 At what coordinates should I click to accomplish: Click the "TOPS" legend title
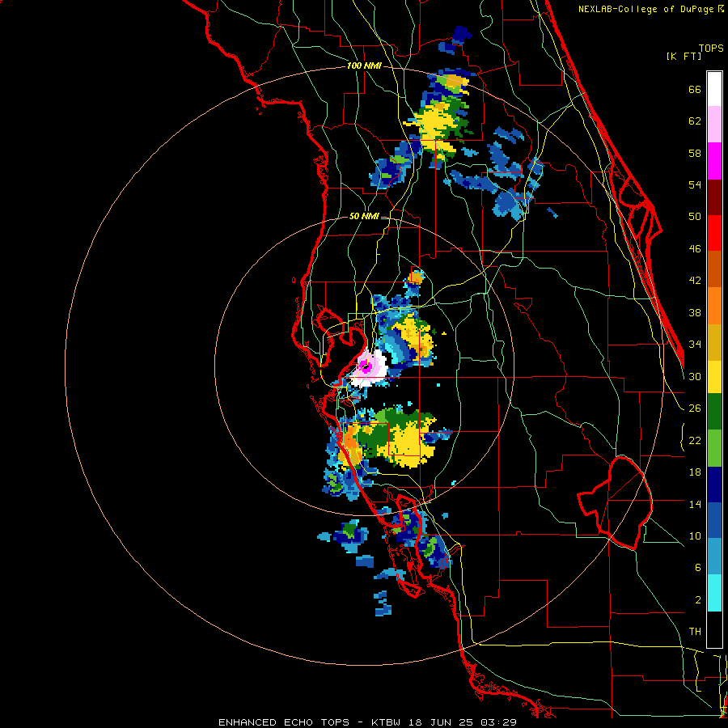click(x=711, y=49)
